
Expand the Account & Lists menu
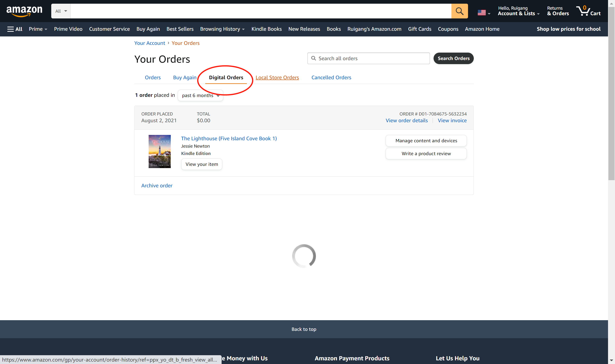[x=518, y=11]
